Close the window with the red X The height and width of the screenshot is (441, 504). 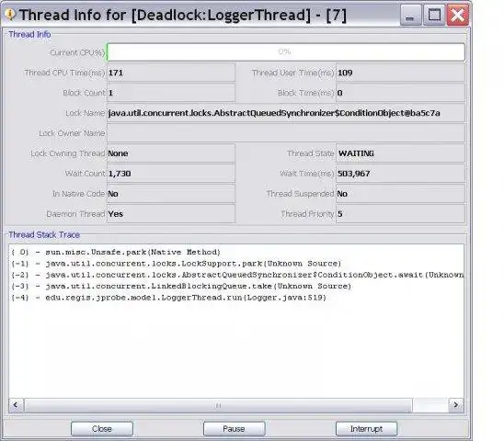pos(458,15)
